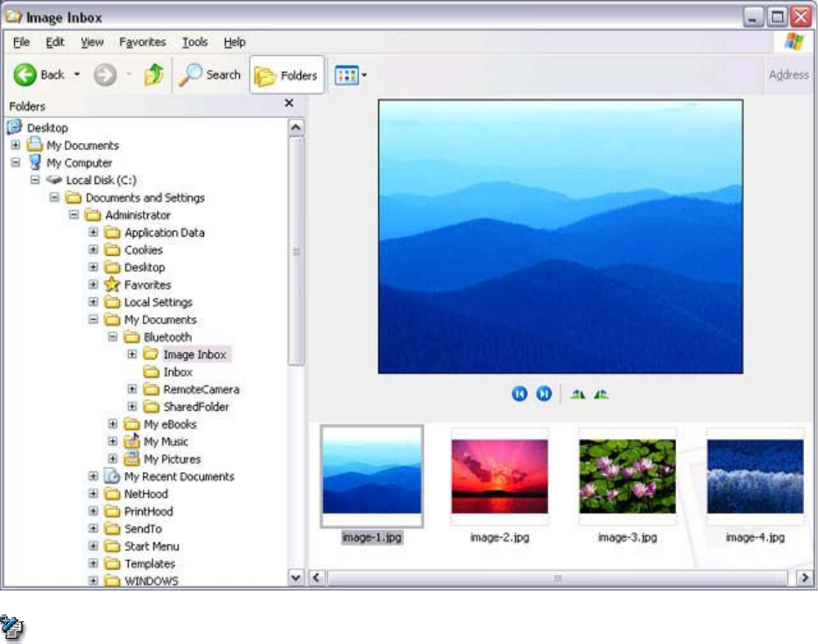This screenshot has width=818, height=644.
Task: Select the image-4.jpg thumbnail
Action: point(755,476)
